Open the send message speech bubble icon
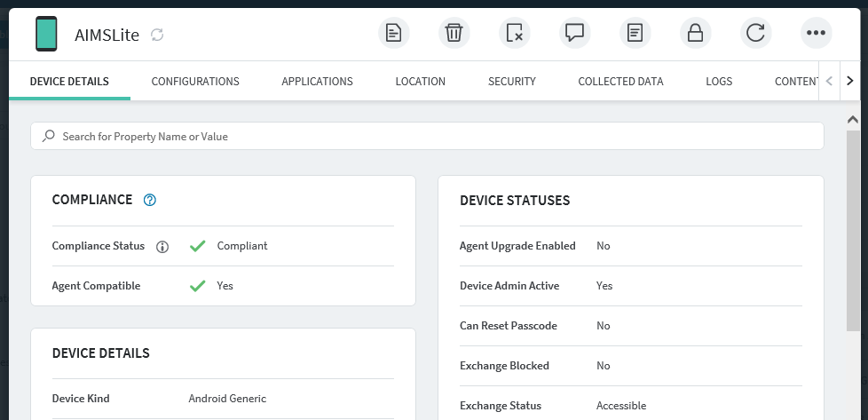 (574, 34)
